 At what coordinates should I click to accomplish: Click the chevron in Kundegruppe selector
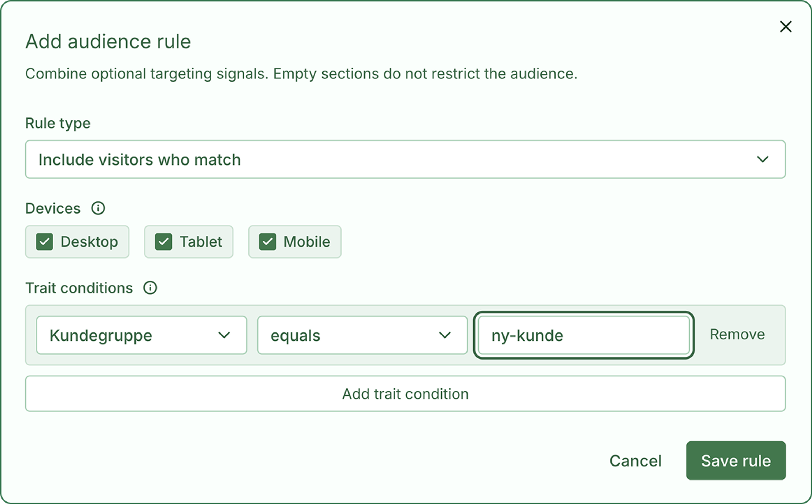coord(224,335)
